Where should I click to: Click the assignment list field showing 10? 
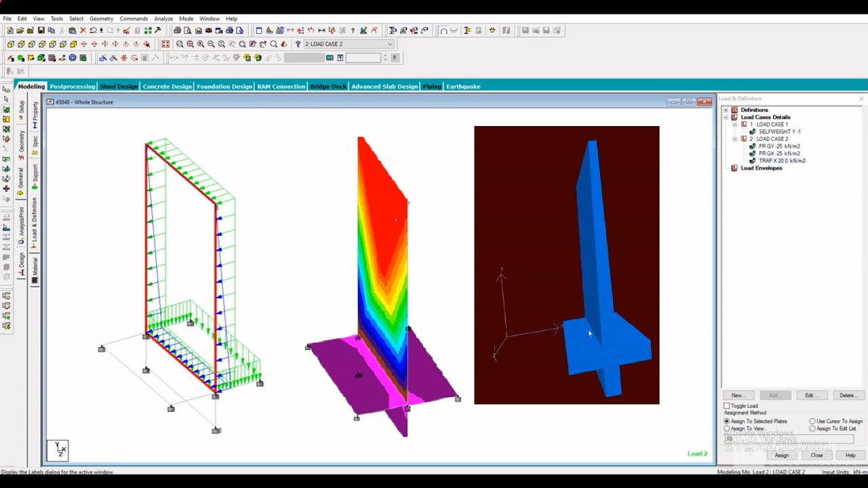789,439
